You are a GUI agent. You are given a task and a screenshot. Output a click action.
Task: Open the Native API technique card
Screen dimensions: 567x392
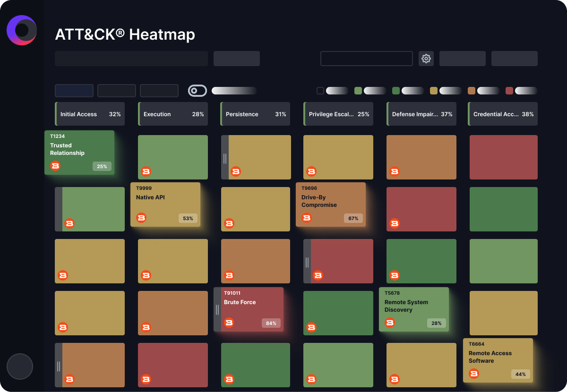pyautogui.click(x=165, y=205)
